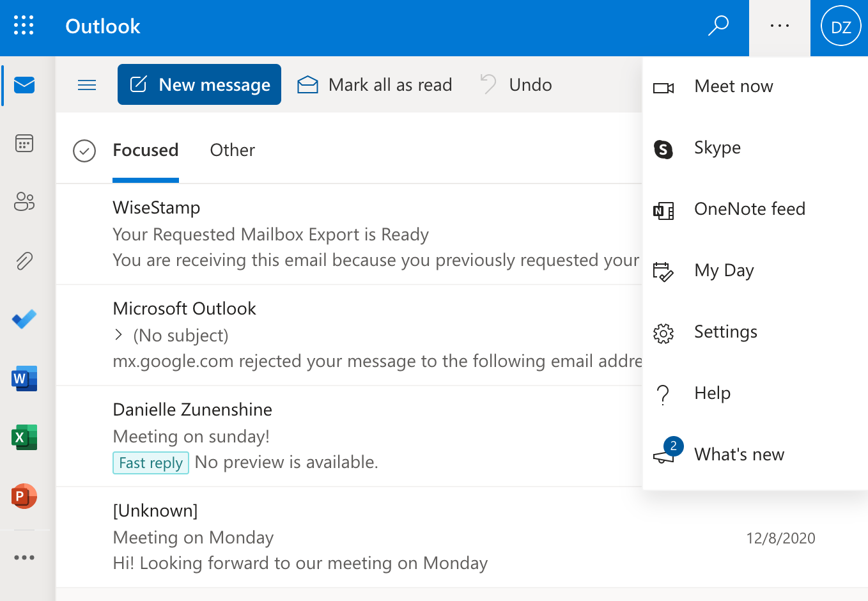Toggle the hamburger navigation pane button
This screenshot has width=868, height=601.
(x=87, y=84)
